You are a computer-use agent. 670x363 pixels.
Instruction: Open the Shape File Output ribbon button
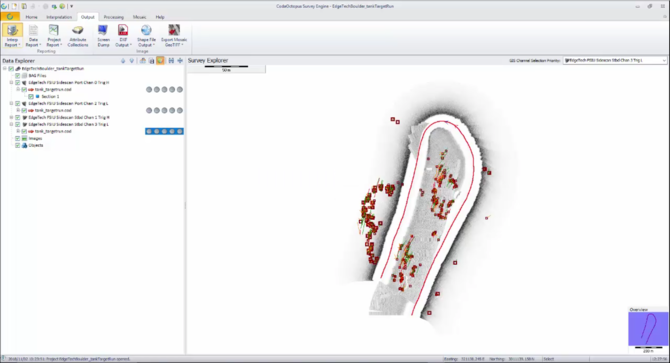(x=146, y=35)
